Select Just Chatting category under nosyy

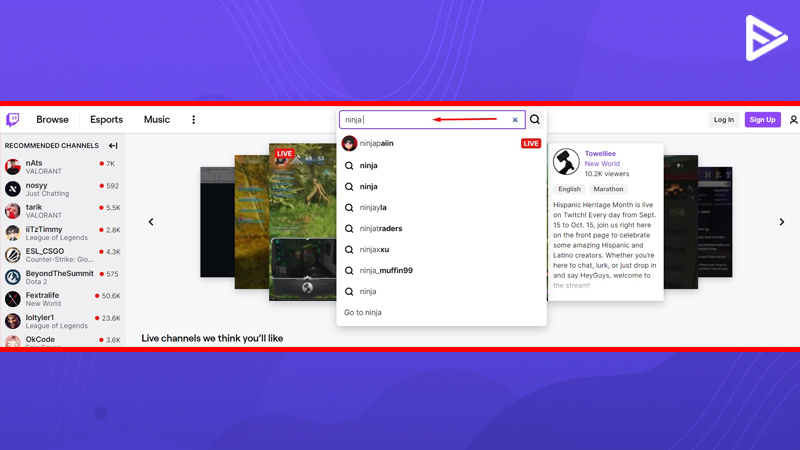pos(47,193)
